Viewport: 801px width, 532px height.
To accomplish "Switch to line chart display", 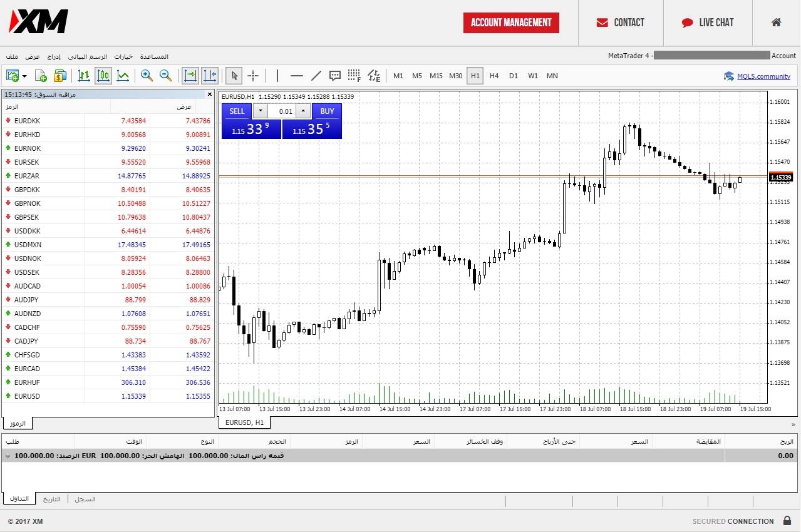I will coord(123,76).
